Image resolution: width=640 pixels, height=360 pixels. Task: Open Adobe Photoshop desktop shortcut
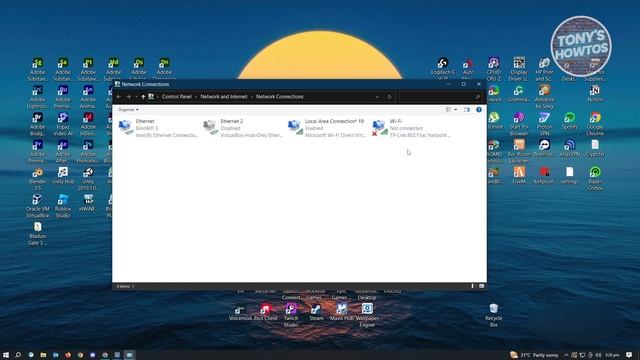coord(88,151)
